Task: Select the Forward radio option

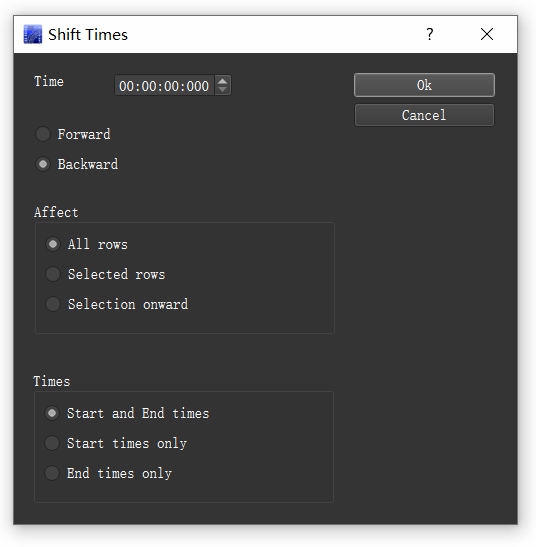Action: 73,134
